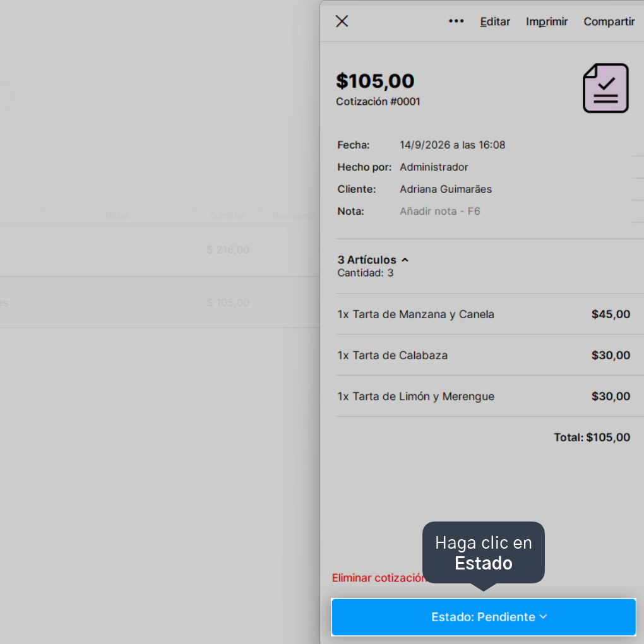
Task: Collapse the 3 Artículos chevron
Action: [405, 260]
